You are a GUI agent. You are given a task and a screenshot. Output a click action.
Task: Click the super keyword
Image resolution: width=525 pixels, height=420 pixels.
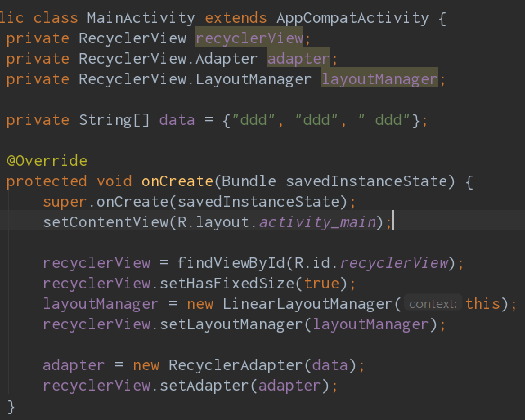65,202
